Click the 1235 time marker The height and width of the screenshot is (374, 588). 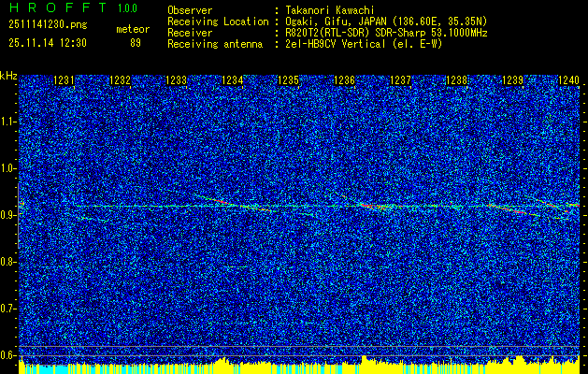click(288, 80)
